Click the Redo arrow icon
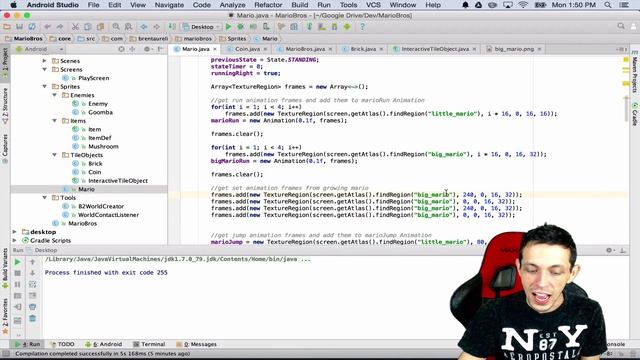Screen dimensions: 640x360 (x=60, y=27)
